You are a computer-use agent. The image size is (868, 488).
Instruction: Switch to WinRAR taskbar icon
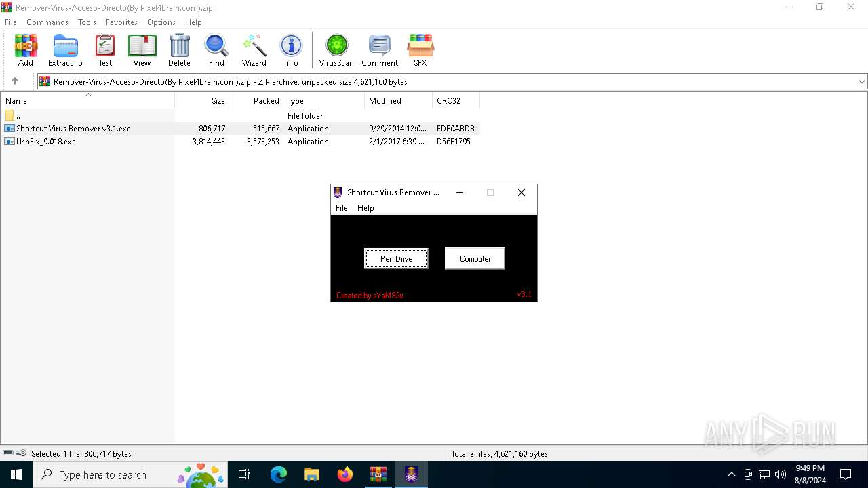click(378, 474)
